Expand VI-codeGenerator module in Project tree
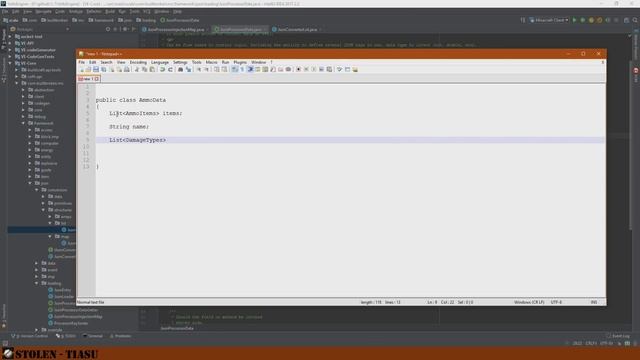This screenshot has height=360, width=640. coord(10,50)
